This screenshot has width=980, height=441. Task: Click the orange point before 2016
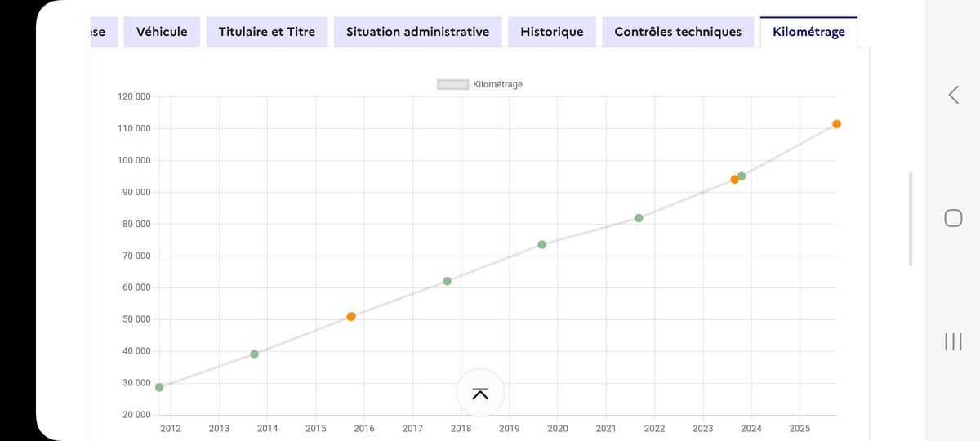point(351,317)
